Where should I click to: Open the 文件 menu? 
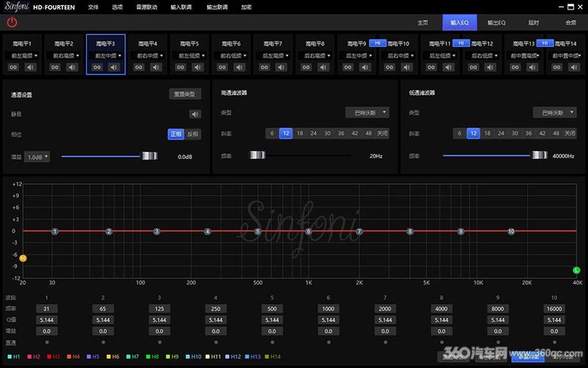93,7
